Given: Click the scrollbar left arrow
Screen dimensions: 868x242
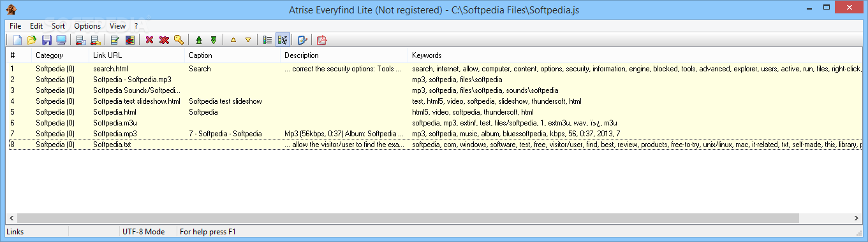Looking at the screenshot, I should (x=11, y=218).
